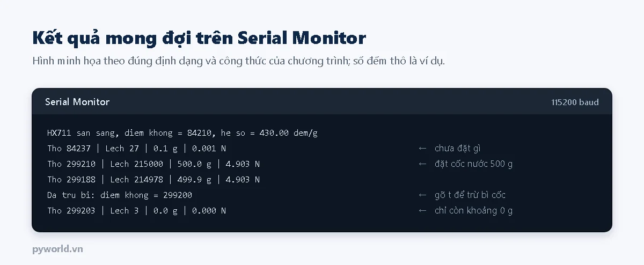Select the 'Da tru bi: diem khong' line
The image size is (644, 265).
pyautogui.click(x=120, y=195)
